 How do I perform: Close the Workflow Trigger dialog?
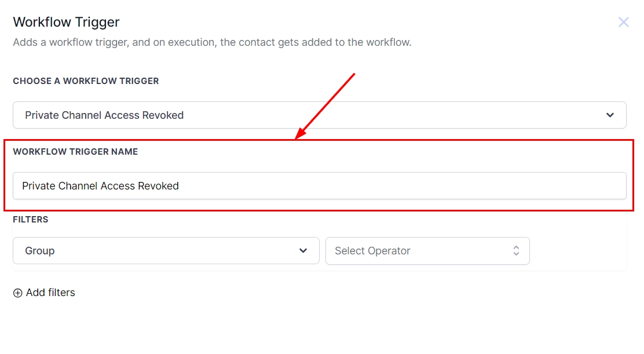(x=623, y=23)
